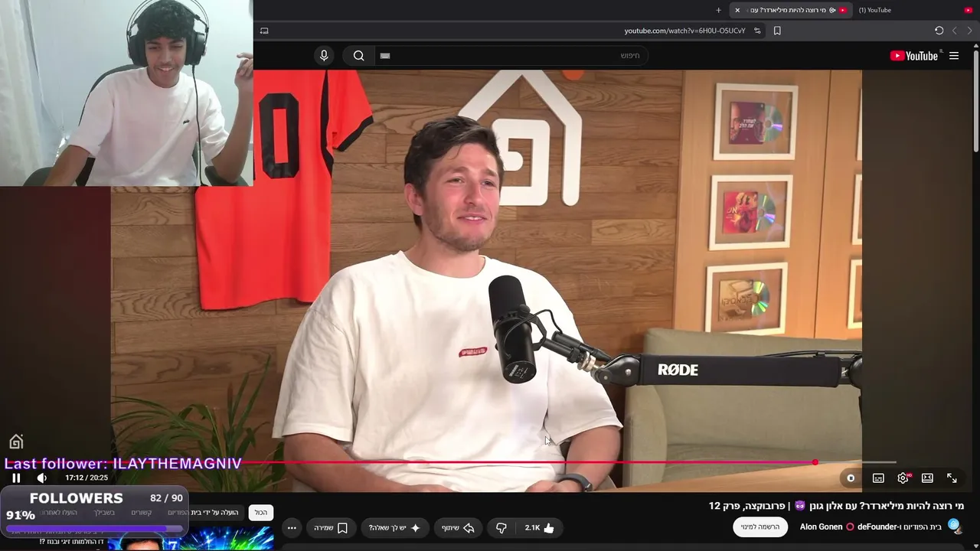Open the recommended video thumbnail below the chips
Screen dimensions: 980x551
(x=191, y=538)
